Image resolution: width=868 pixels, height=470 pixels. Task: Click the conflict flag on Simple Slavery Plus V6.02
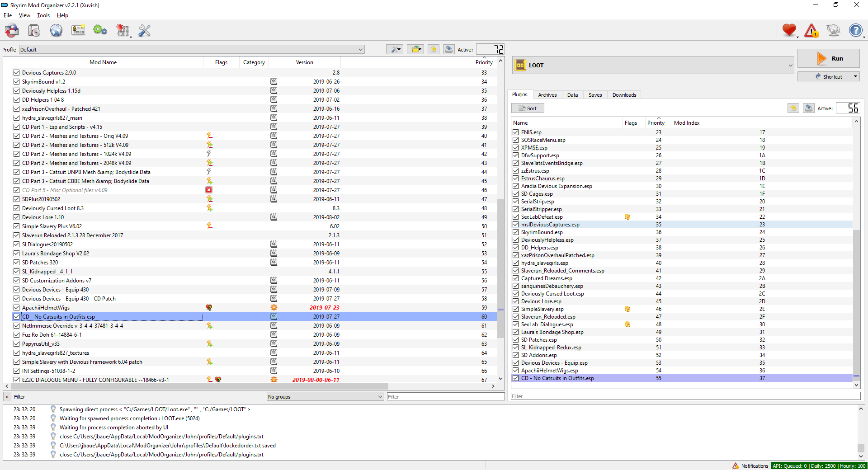point(209,226)
